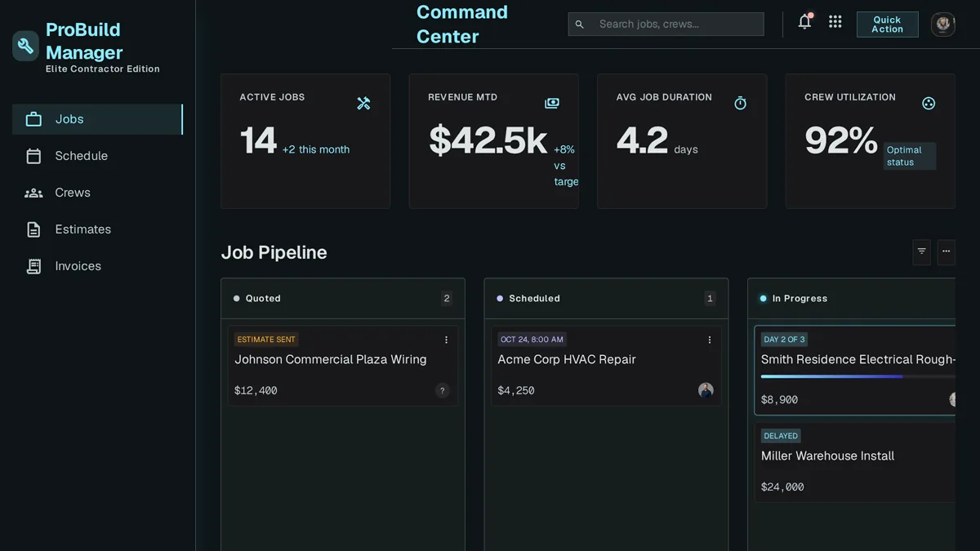Click the Estimates document icon
The height and width of the screenshot is (551, 980).
(x=33, y=229)
